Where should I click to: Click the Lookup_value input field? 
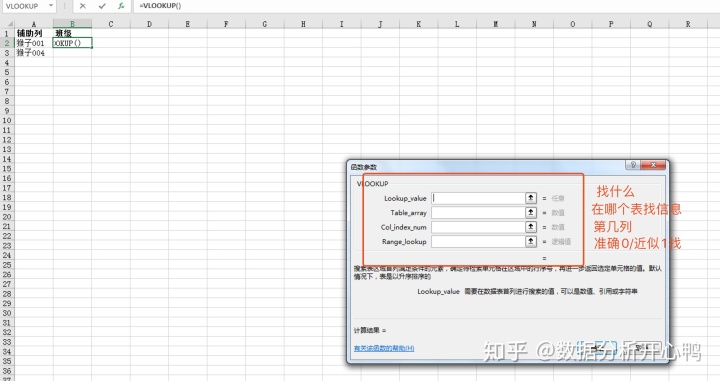point(478,198)
